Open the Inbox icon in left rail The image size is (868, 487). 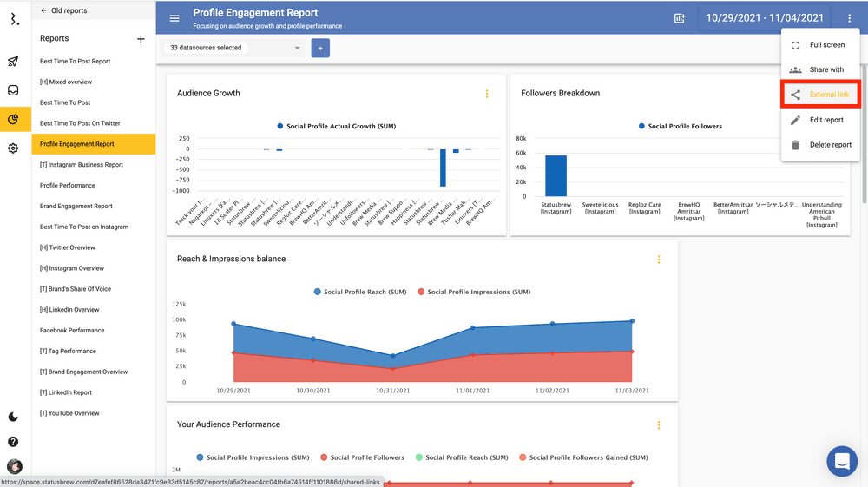13,90
